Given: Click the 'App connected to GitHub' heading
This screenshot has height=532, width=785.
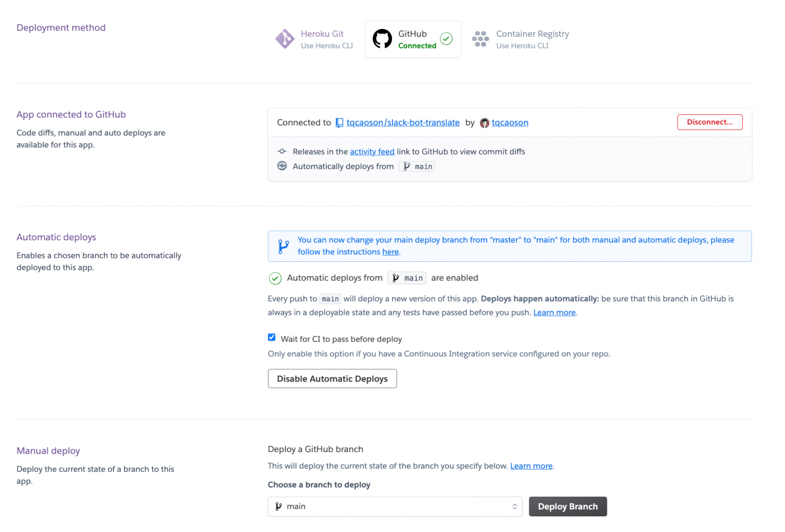Looking at the screenshot, I should tap(71, 115).
